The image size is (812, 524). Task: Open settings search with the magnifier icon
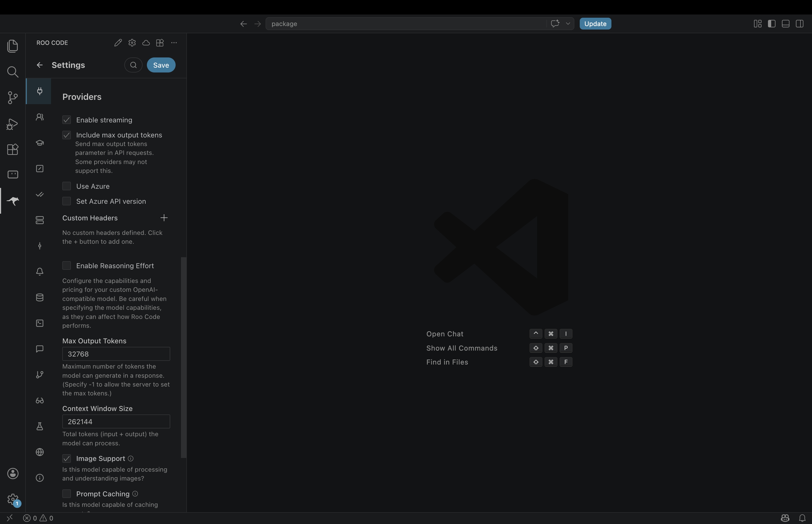(133, 65)
